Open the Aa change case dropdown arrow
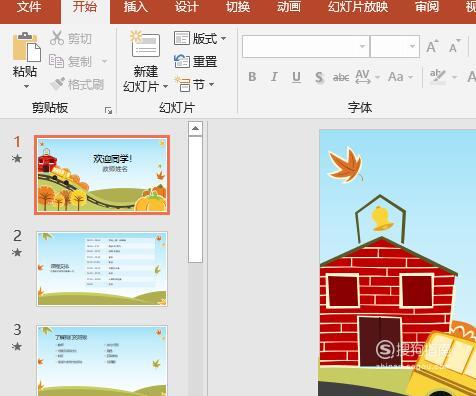 [x=411, y=77]
